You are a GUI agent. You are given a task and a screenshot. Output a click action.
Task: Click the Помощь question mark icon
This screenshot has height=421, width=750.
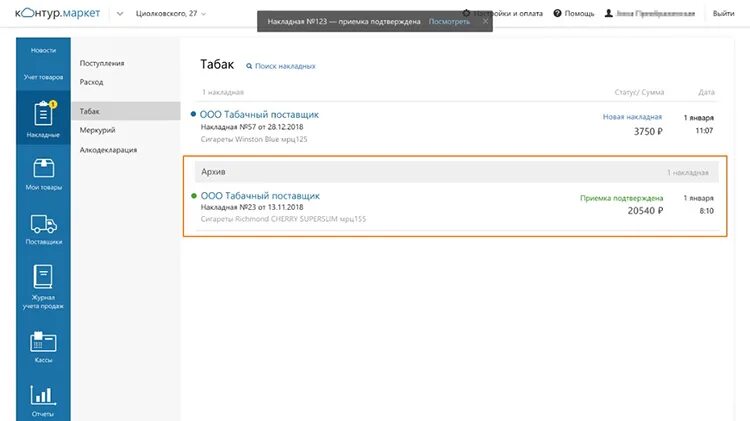(557, 13)
